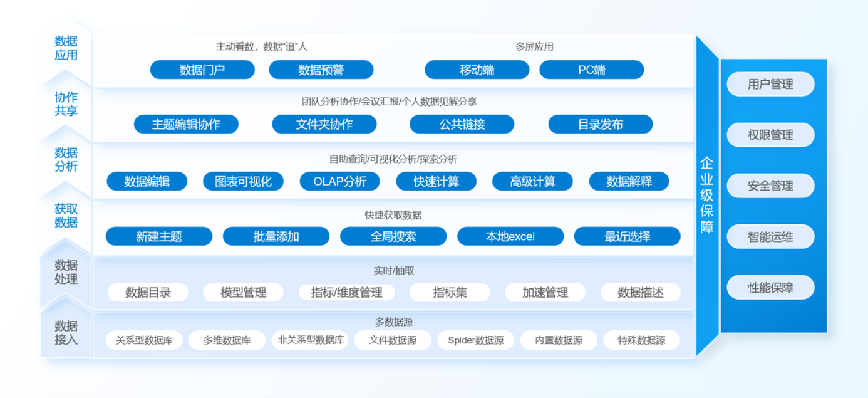Open the 目录发布 pill
Image resolution: width=868 pixels, height=398 pixels.
point(601,124)
